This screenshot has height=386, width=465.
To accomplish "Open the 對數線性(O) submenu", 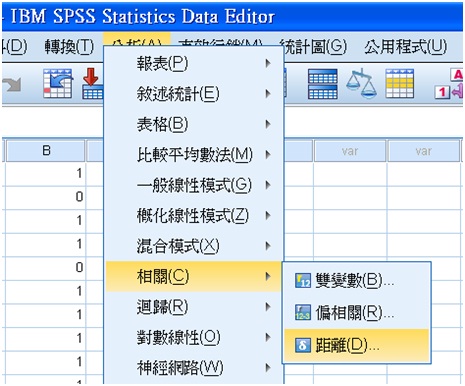I will [194, 337].
